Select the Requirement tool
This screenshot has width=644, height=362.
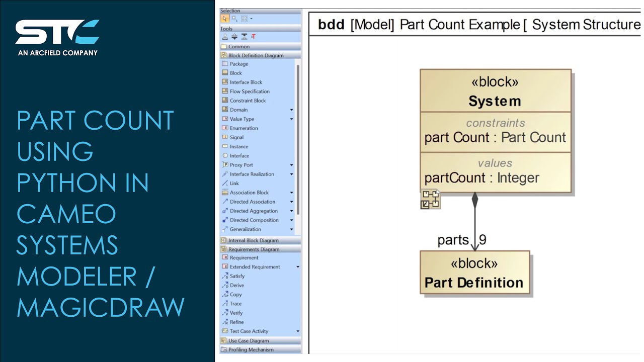click(x=240, y=258)
